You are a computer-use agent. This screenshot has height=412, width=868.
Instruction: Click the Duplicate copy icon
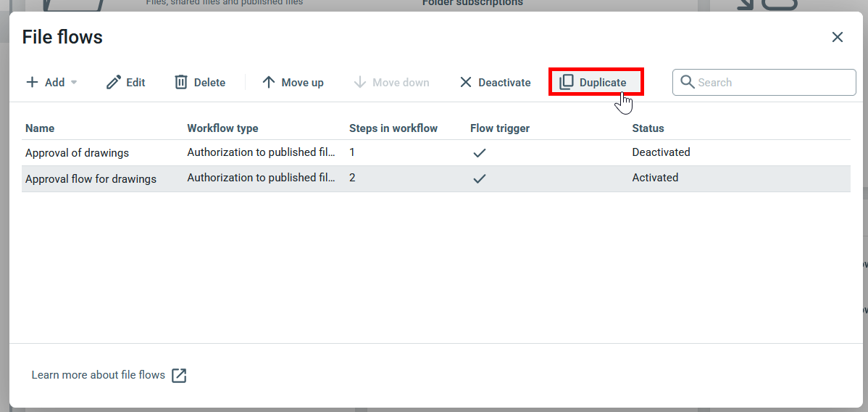coord(567,83)
